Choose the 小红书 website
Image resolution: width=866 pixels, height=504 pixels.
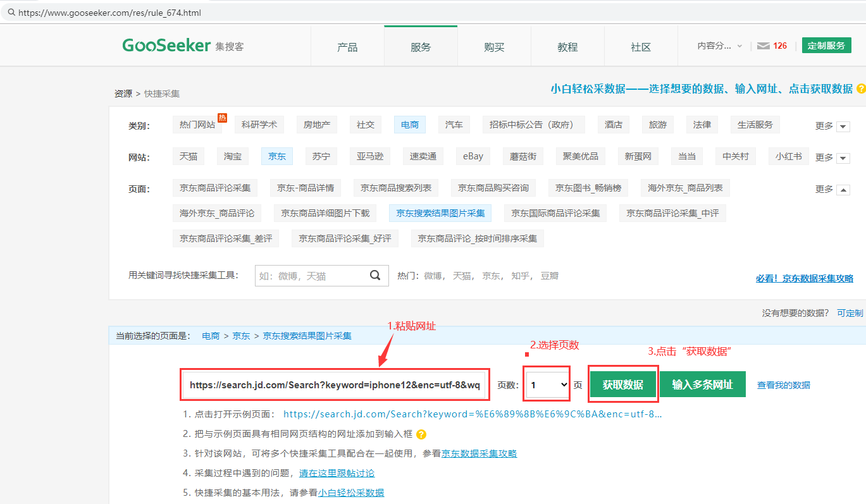(789, 156)
